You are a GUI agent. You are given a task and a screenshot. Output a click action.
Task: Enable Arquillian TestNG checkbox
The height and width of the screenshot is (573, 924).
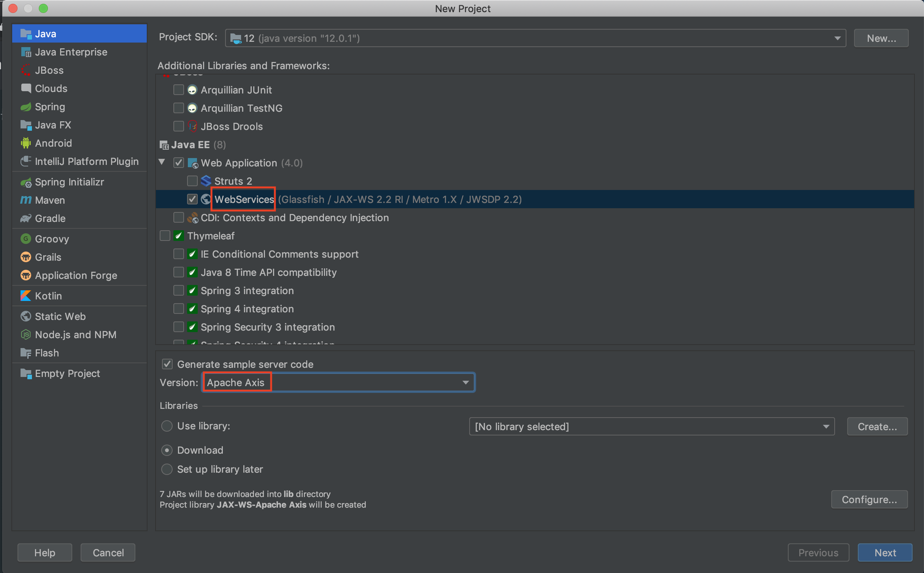click(x=179, y=108)
